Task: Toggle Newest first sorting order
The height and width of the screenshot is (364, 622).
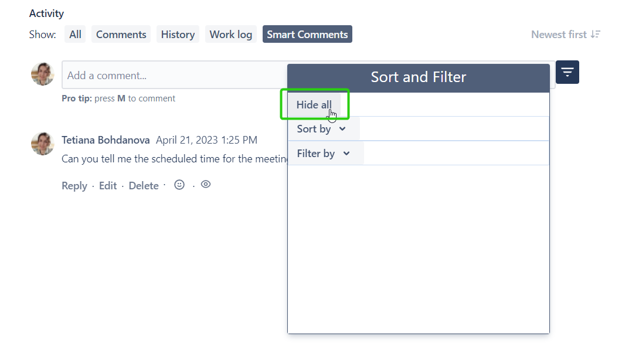Action: tap(559, 35)
